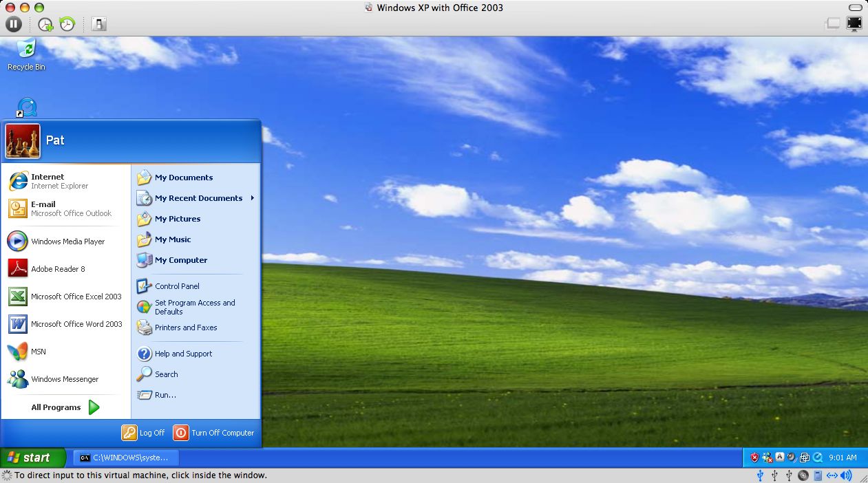The width and height of the screenshot is (868, 483).
Task: Toggle the sound status speaker icon
Action: [846, 475]
